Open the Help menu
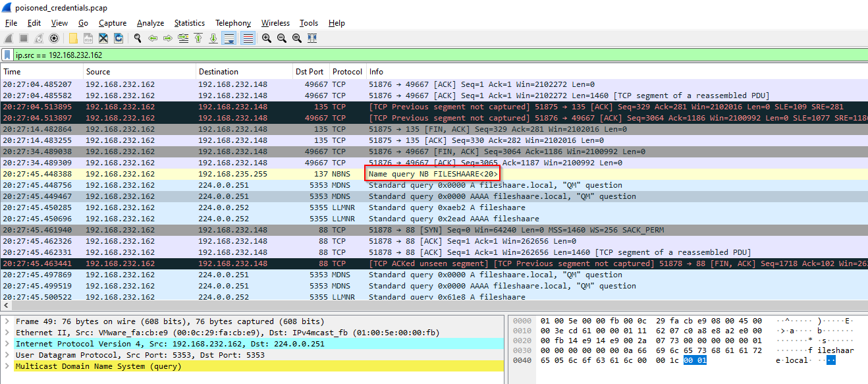This screenshot has height=384, width=868. click(x=337, y=23)
